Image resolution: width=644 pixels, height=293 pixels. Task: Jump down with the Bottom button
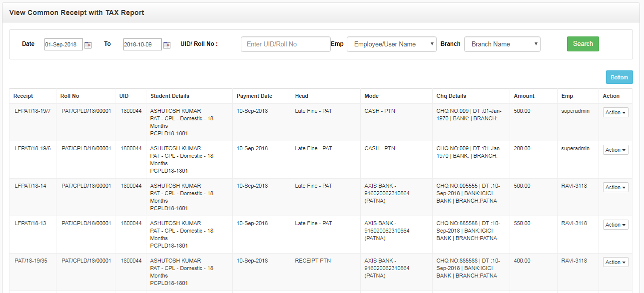click(619, 77)
